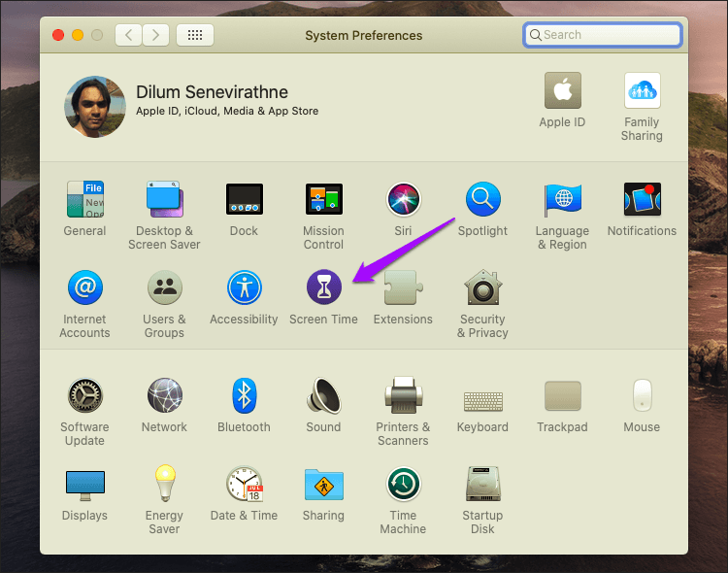
Task: Open Bluetooth settings
Action: [x=245, y=395]
